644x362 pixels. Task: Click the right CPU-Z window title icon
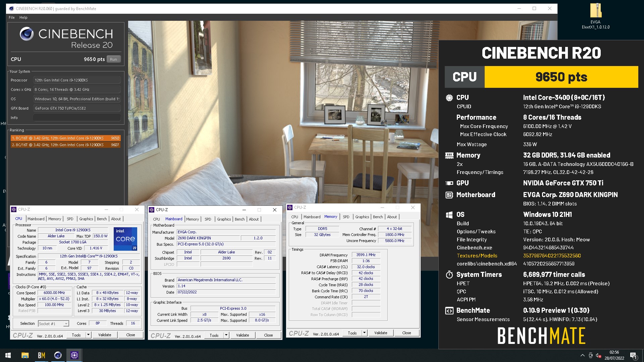[290, 207]
